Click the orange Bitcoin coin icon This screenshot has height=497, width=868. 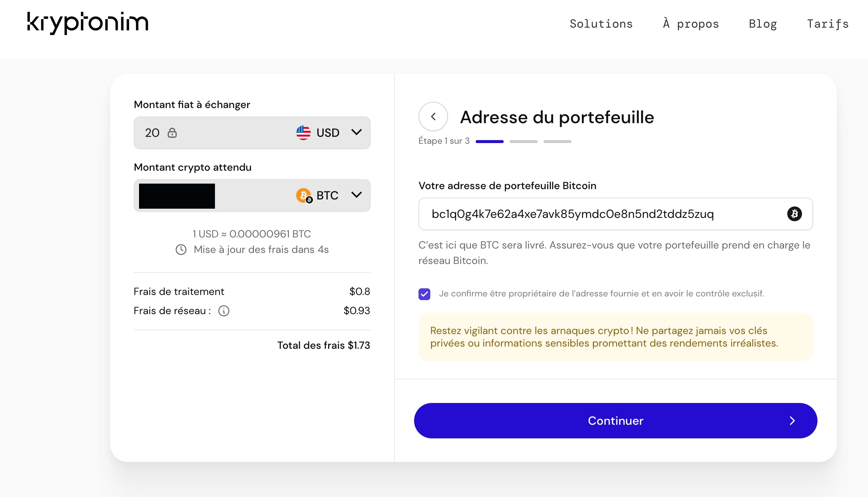pyautogui.click(x=304, y=195)
